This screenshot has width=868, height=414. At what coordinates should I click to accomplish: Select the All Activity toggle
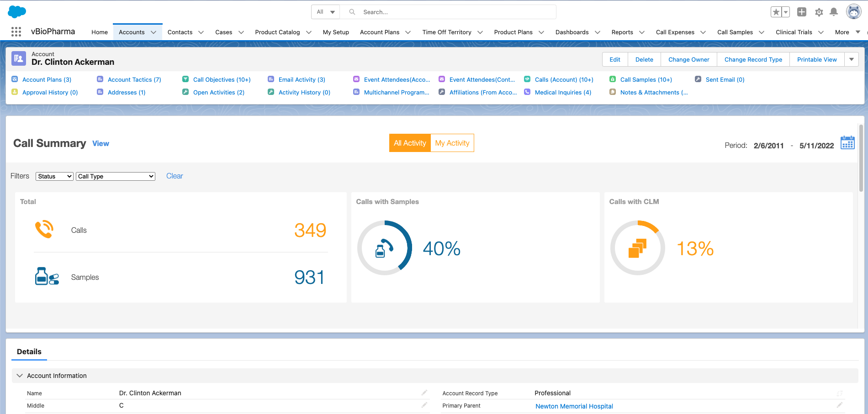410,143
